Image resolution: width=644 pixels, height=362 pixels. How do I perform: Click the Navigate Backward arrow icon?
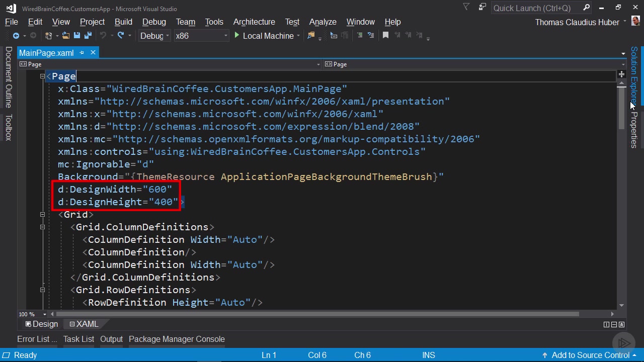click(16, 36)
